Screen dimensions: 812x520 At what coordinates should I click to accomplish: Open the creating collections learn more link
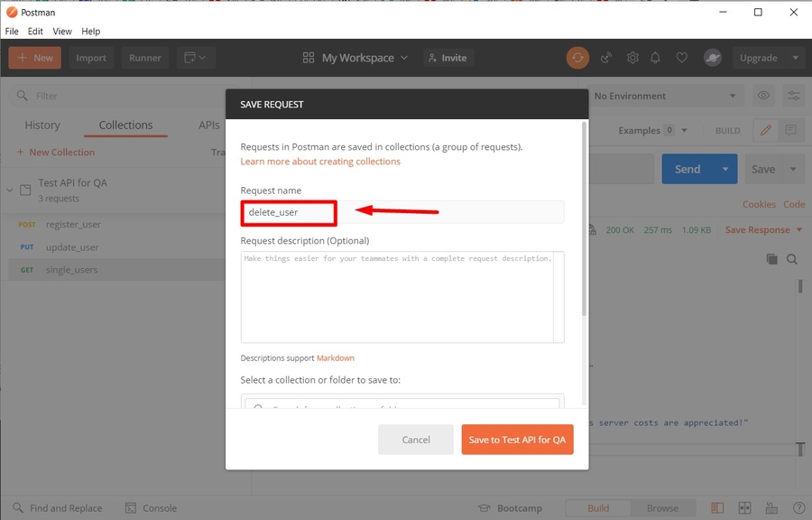point(320,161)
